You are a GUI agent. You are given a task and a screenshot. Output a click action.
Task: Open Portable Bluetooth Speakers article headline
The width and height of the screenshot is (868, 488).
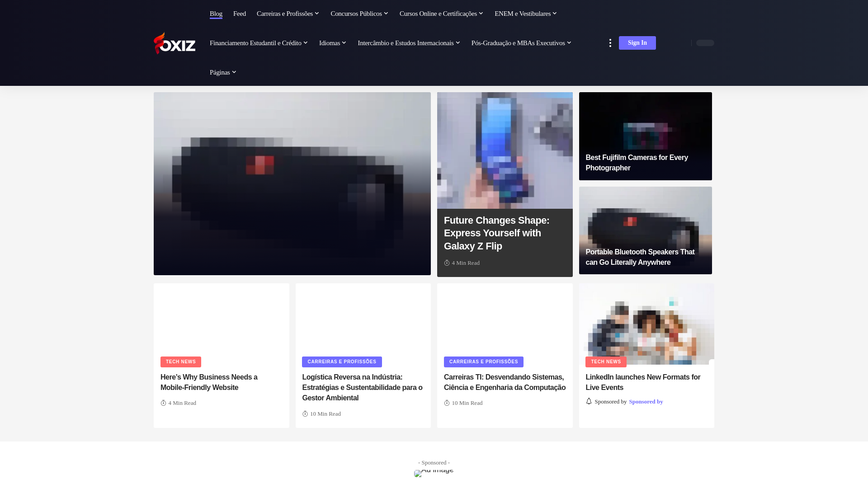point(640,257)
